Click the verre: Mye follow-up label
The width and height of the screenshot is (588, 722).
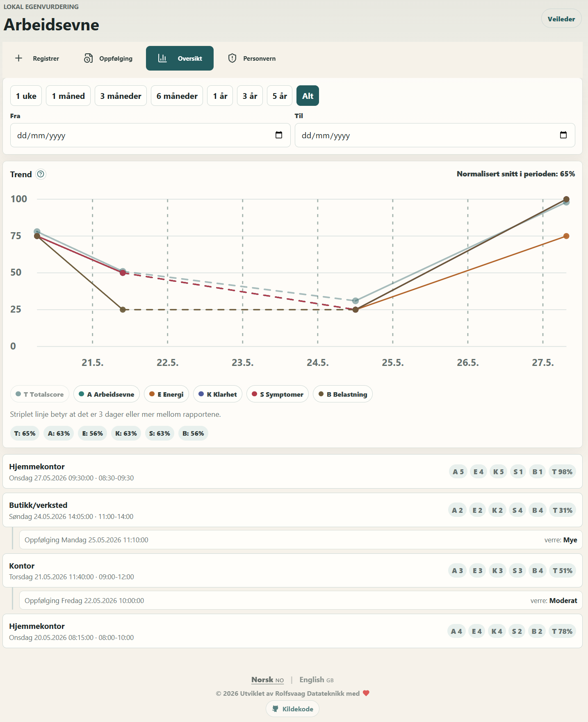[x=561, y=540]
